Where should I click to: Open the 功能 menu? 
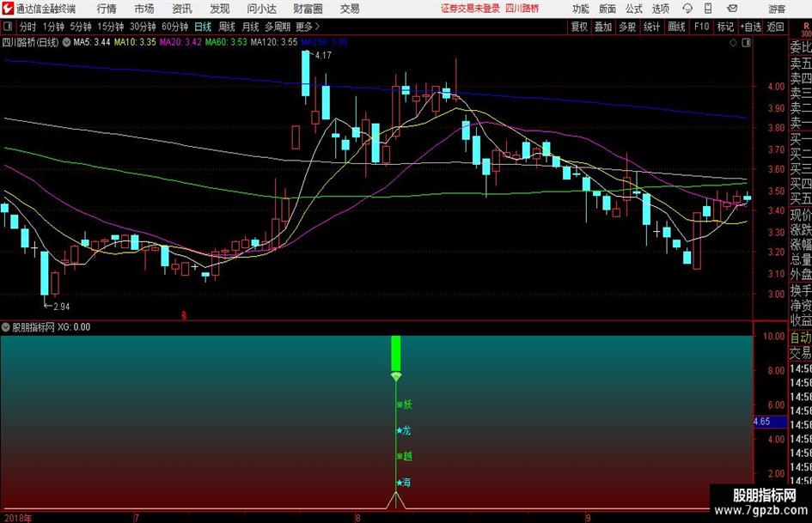[581, 9]
